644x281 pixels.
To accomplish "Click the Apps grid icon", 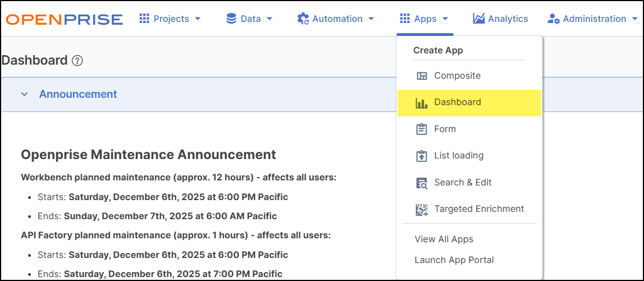I will (405, 19).
